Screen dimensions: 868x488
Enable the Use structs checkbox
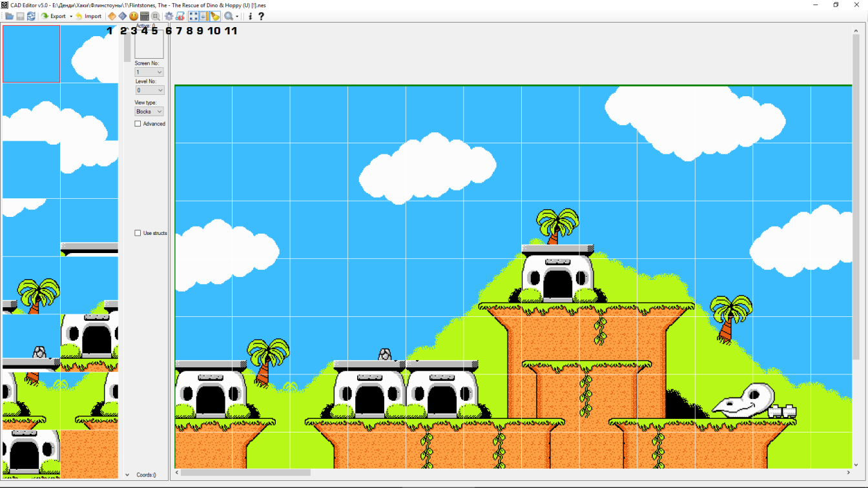click(x=138, y=233)
